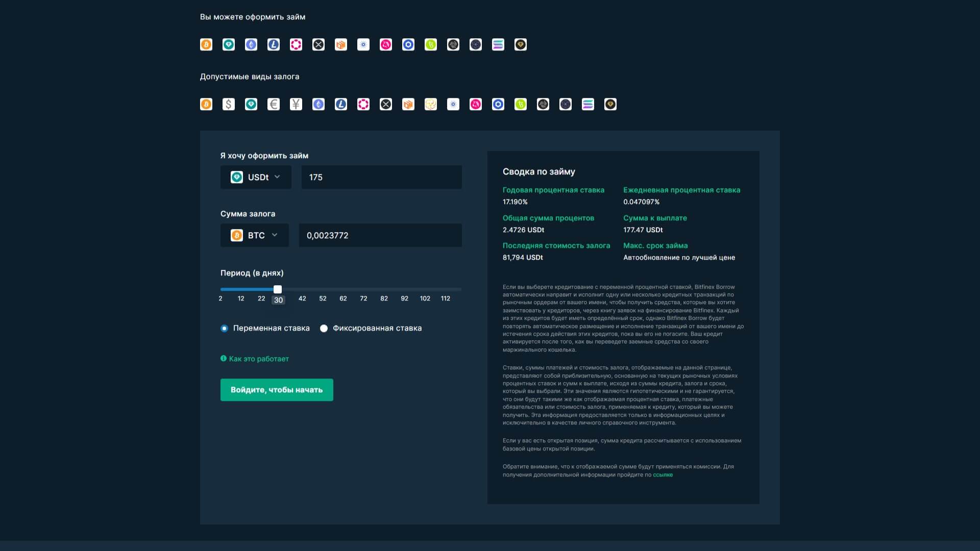Click XRP icon in collateral types row
This screenshot has width=980, height=551.
pos(386,105)
